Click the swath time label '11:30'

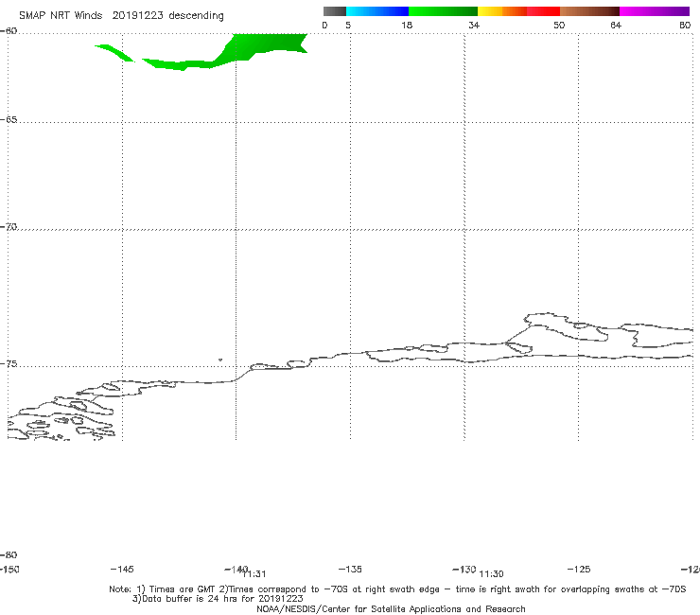491,574
